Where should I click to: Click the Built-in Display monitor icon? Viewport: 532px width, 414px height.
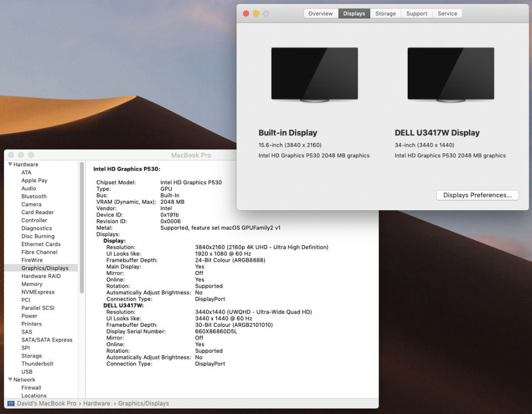(314, 75)
